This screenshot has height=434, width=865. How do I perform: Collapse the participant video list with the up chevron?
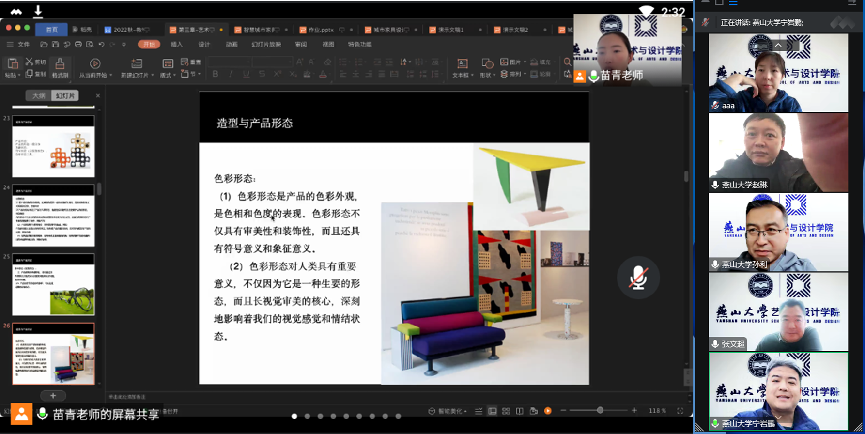tap(777, 44)
